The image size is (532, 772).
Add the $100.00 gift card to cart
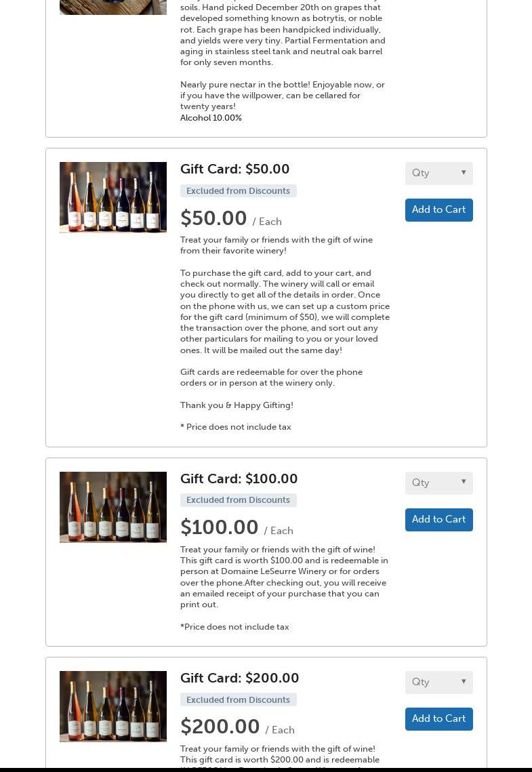pos(439,519)
